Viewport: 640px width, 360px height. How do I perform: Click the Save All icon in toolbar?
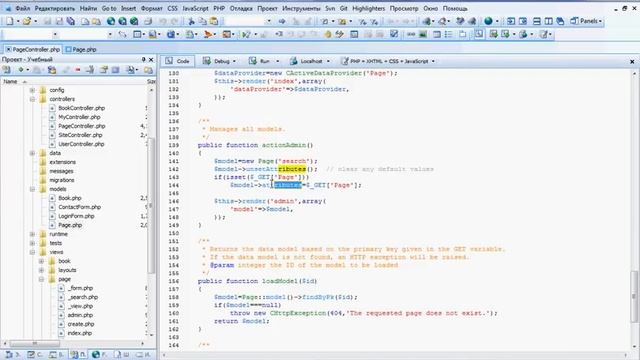tap(71, 21)
